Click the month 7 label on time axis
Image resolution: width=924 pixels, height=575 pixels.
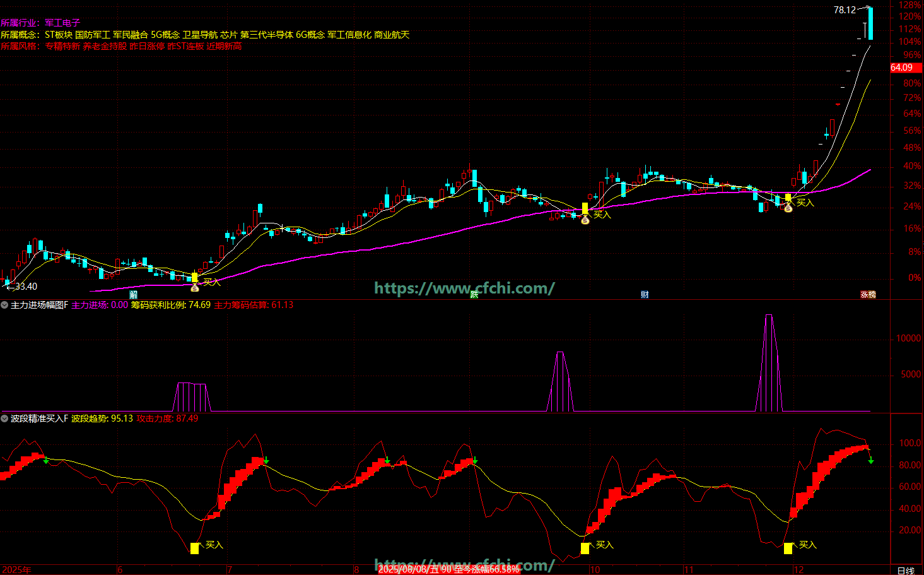coord(230,570)
